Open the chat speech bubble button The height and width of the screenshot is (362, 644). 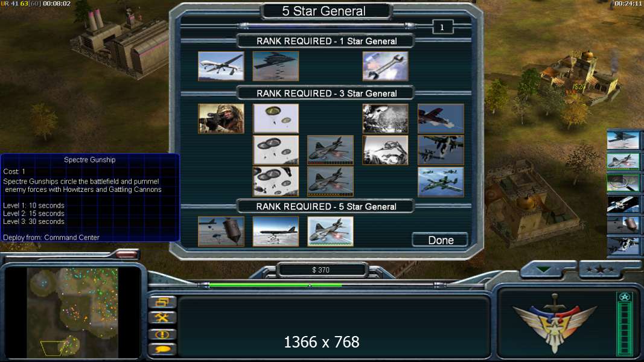(162, 349)
